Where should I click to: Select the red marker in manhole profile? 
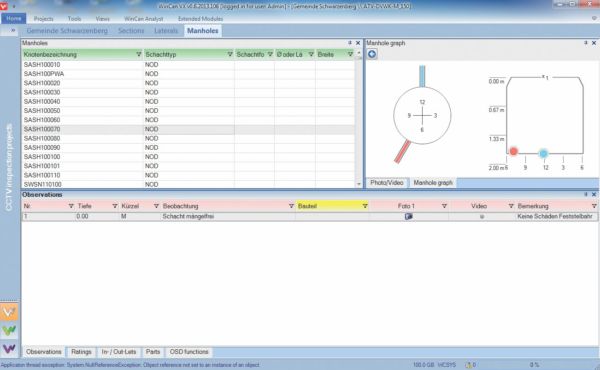click(514, 152)
